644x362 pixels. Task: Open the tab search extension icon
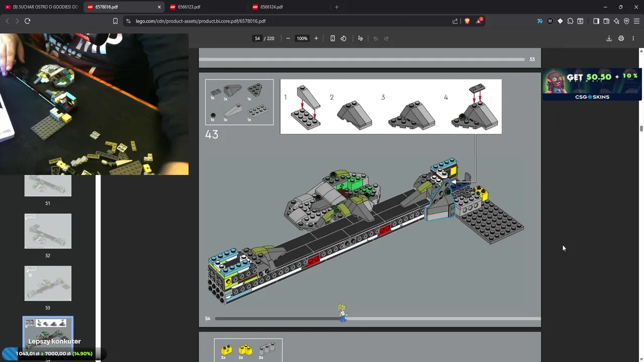click(580, 21)
